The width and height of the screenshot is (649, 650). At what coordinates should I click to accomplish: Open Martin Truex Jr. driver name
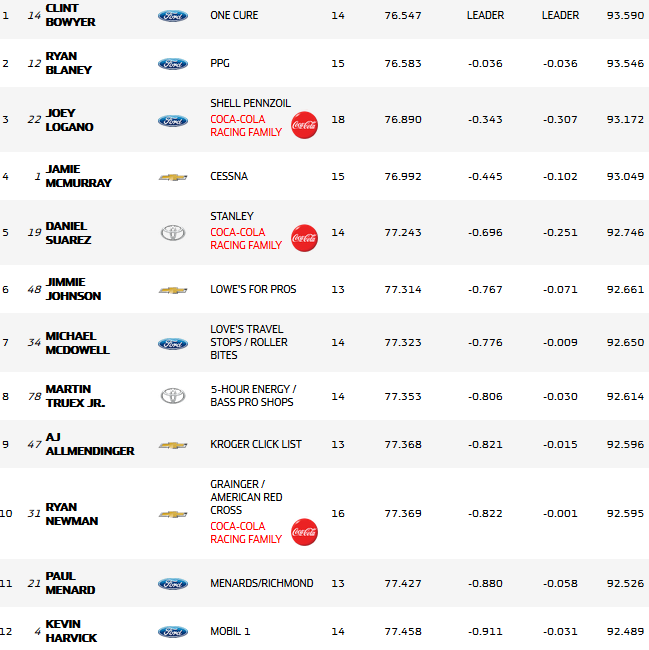pos(75,396)
